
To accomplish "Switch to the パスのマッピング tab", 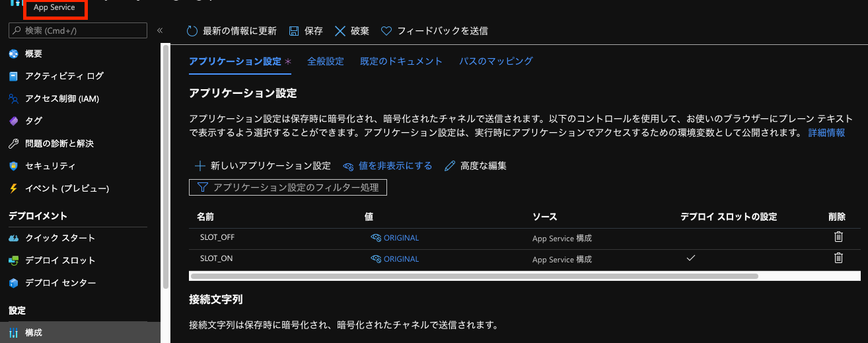I will point(496,61).
